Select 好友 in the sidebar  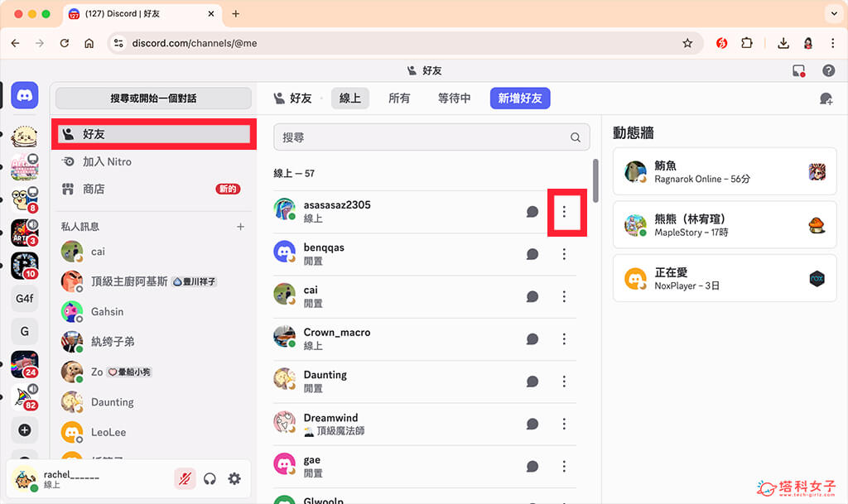153,134
